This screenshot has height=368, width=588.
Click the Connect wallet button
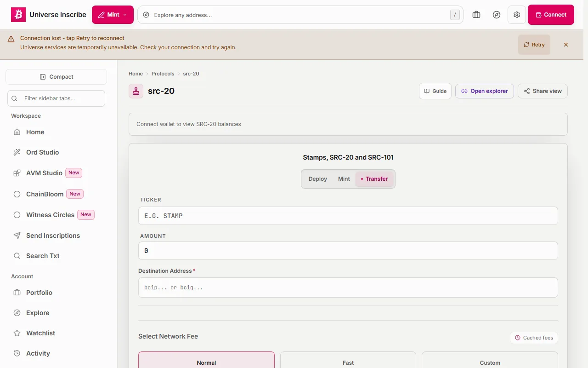pos(551,15)
